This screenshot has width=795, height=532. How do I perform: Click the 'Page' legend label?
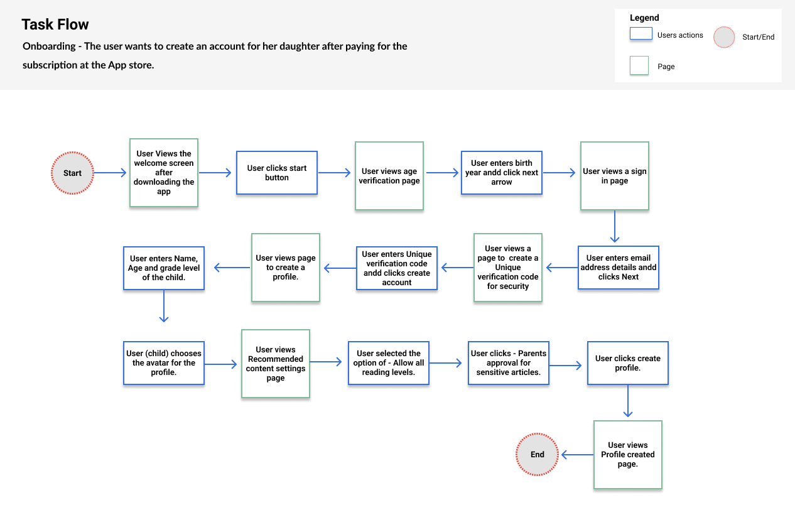coord(666,67)
